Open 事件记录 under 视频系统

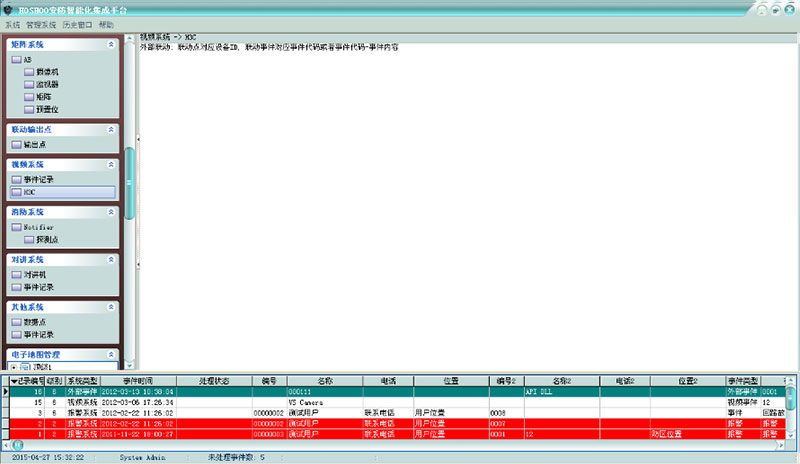click(37, 179)
